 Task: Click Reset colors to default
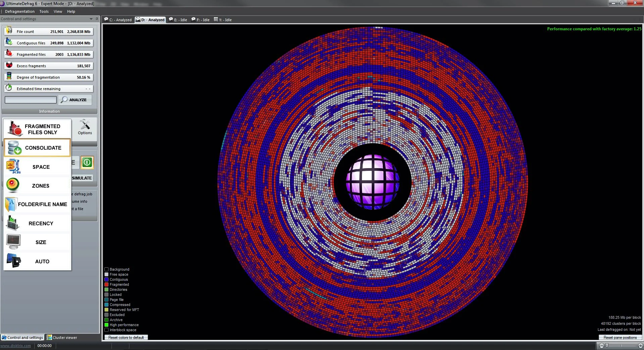[x=126, y=338]
